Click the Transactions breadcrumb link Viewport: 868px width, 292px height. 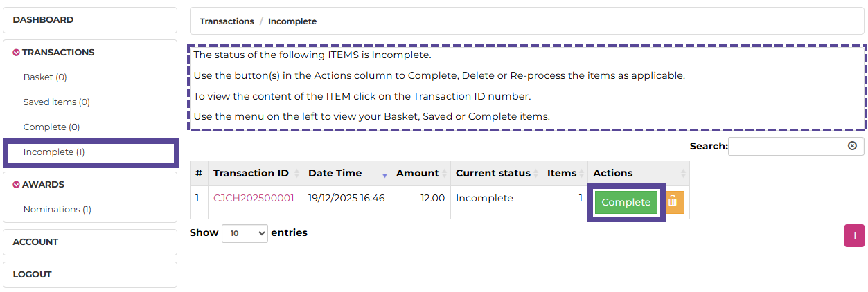227,21
